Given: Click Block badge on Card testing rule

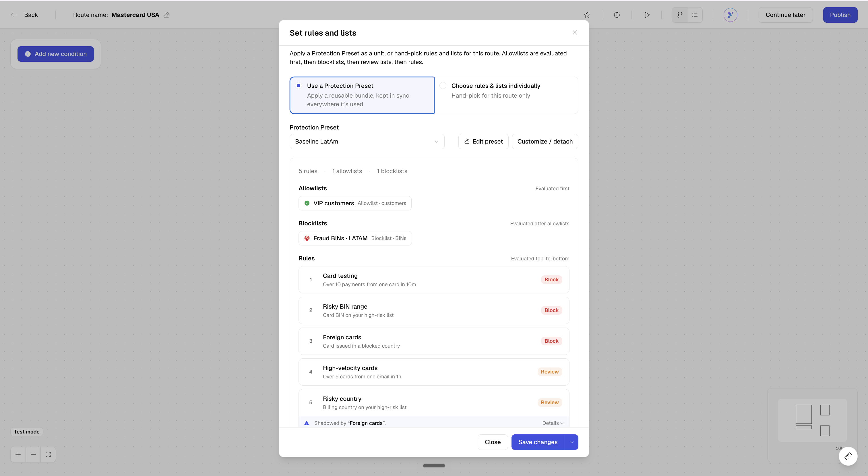Looking at the screenshot, I should click(551, 279).
